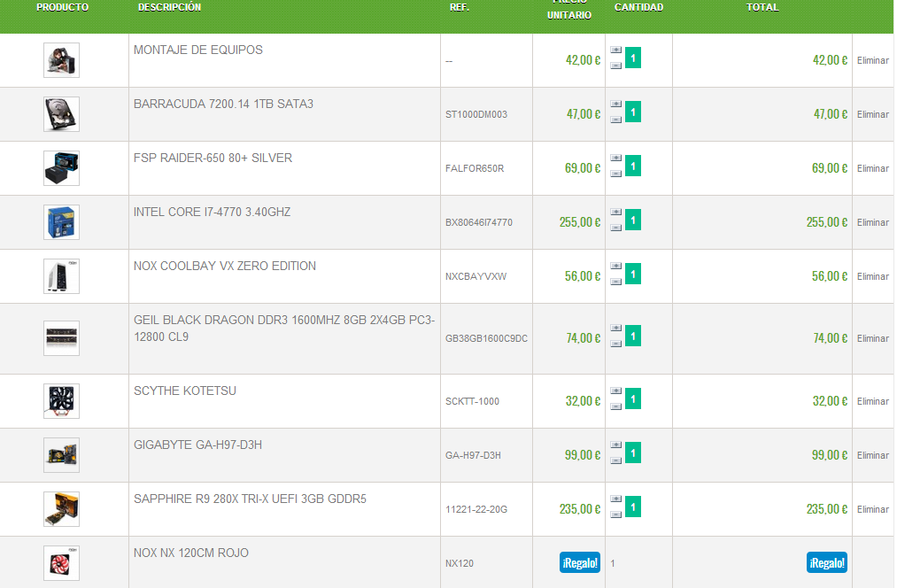Eliminate Scythe Kotetsu from the cart
The height and width of the screenshot is (588, 897).
point(872,401)
